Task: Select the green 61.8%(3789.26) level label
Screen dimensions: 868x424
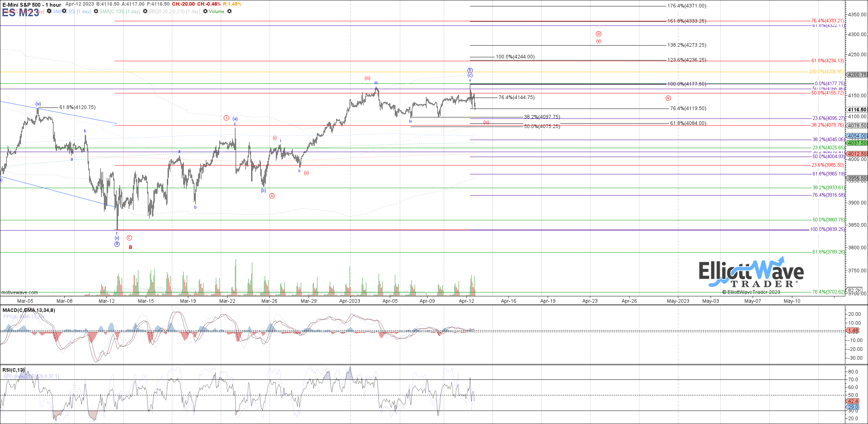Action: coord(828,252)
